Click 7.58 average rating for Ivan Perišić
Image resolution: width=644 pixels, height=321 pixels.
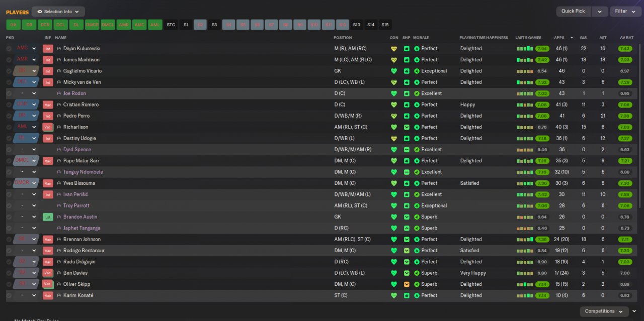(625, 194)
